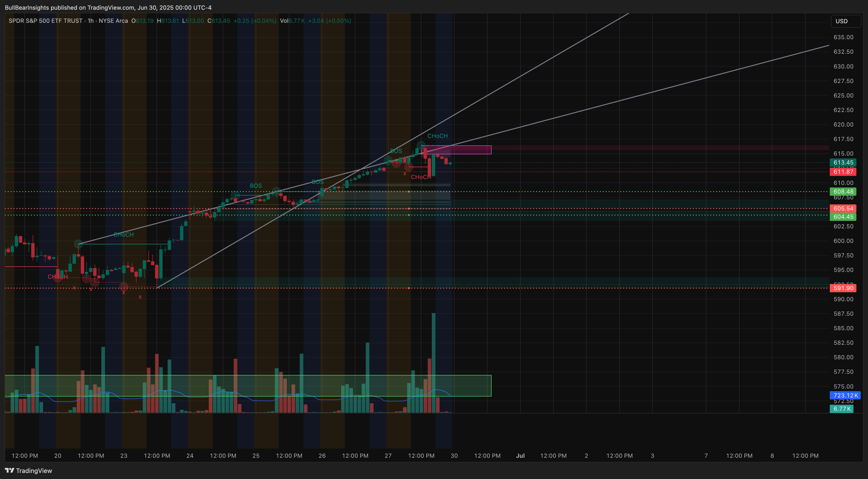Click the blue 723.12K volume average tag
This screenshot has width=868, height=479.
pos(845,396)
